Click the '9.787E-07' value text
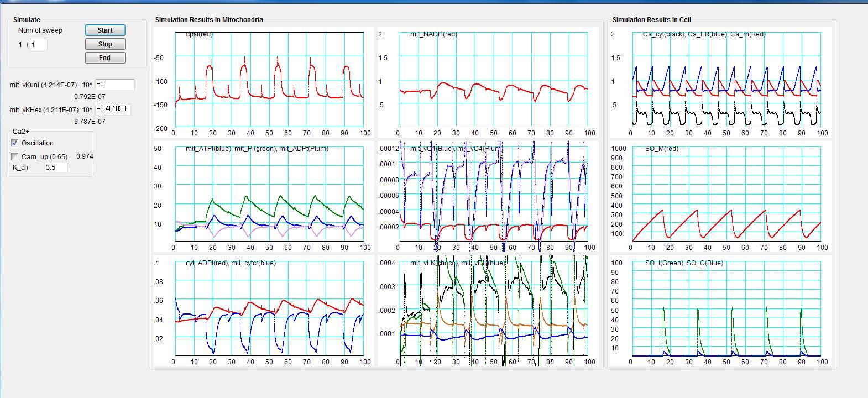 pos(90,122)
